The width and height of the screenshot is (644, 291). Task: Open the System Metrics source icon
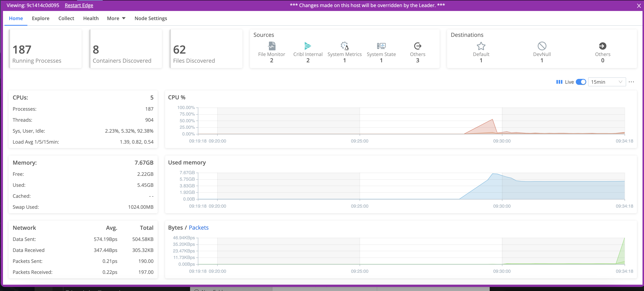[345, 46]
